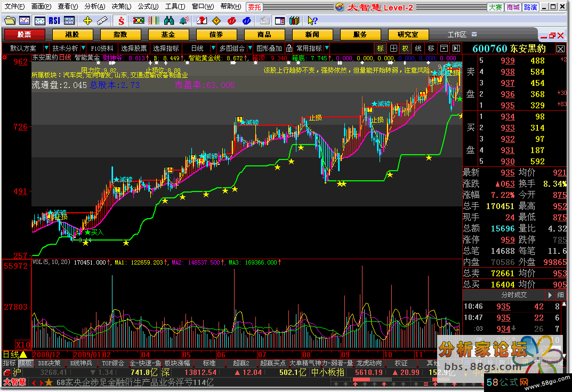The image size is (572, 392).
Task: Expand the 常用指标 dropdown arrow
Action: coord(327,48)
